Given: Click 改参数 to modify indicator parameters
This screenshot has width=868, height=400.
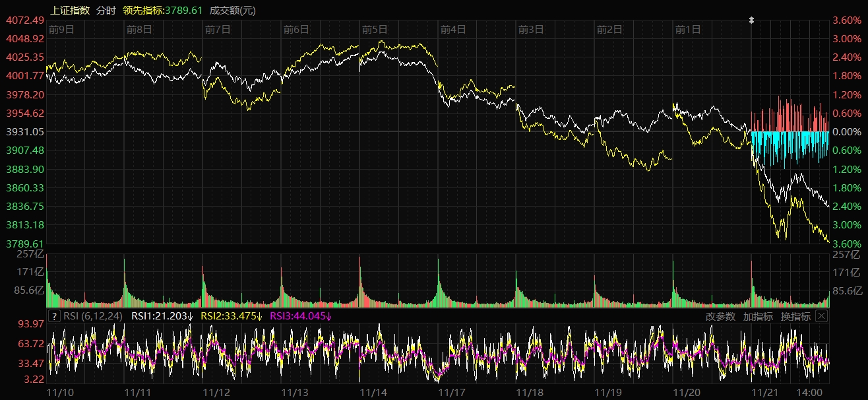Looking at the screenshot, I should point(720,316).
